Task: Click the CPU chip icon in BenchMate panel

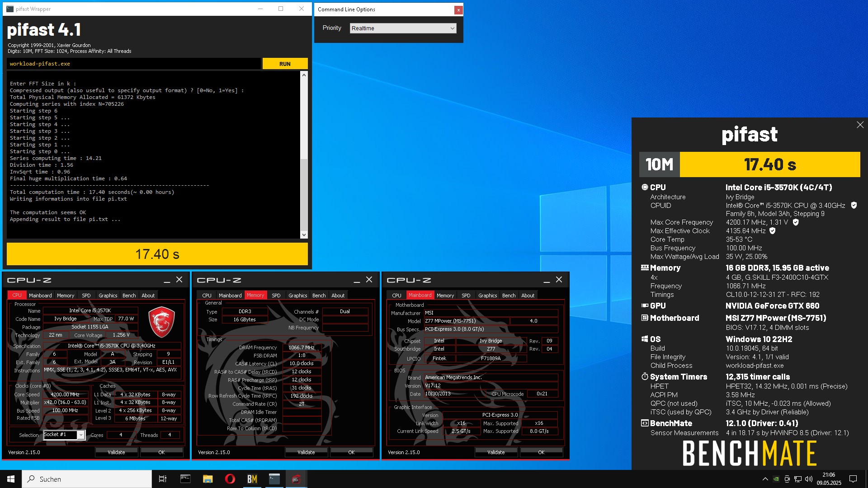Action: click(645, 187)
